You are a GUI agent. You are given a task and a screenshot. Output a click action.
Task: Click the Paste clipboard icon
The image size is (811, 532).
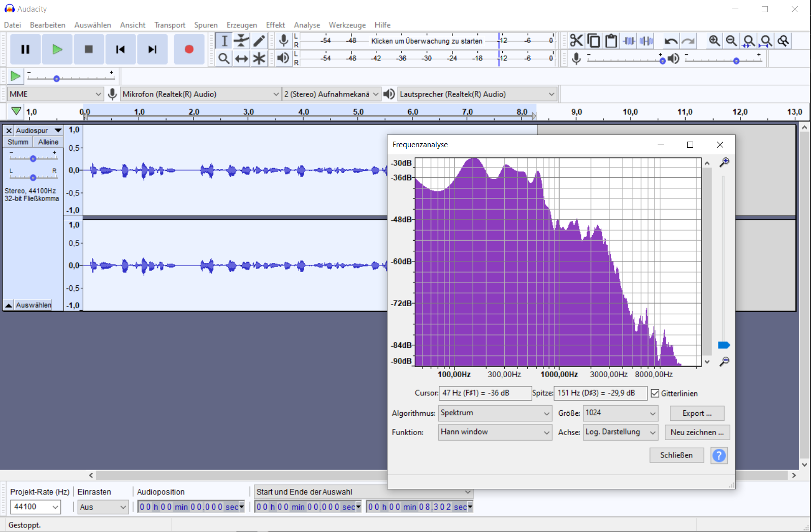click(x=611, y=41)
